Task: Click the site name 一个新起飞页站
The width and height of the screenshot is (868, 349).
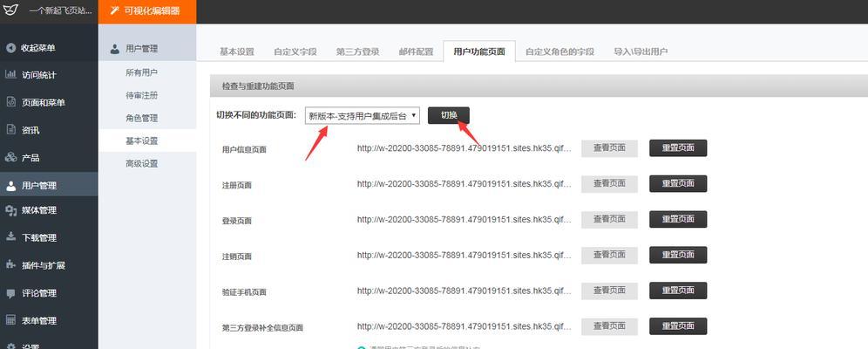Action: 60,11
